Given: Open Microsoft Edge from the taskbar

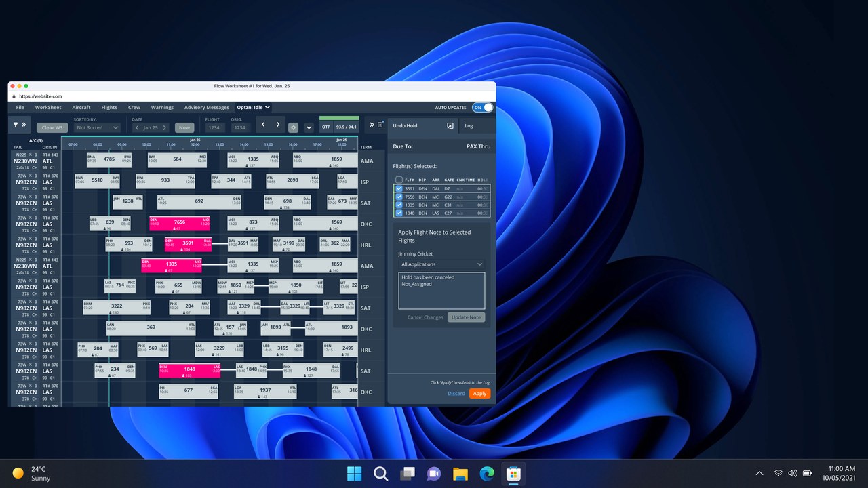Looking at the screenshot, I should [x=487, y=473].
